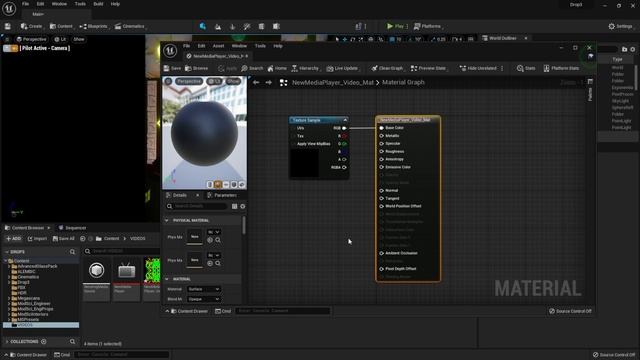This screenshot has height=360, width=640.
Task: Select the Landscape mode icon in toolbar
Action: click(x=218, y=26)
